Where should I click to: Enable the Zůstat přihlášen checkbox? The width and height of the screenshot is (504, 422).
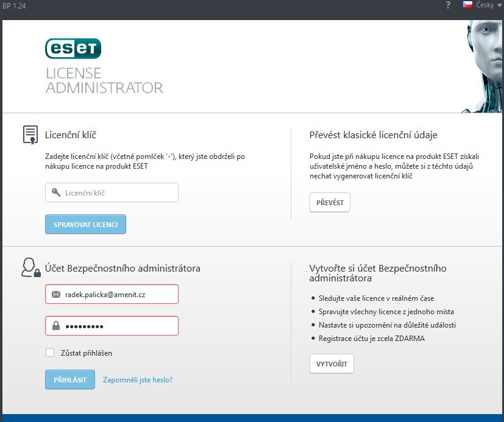tap(50, 353)
